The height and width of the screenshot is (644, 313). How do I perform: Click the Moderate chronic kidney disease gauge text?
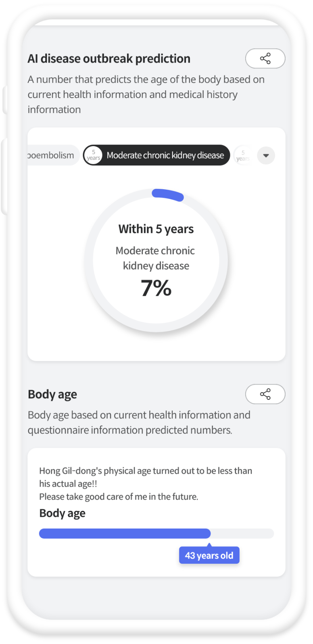coord(156,258)
